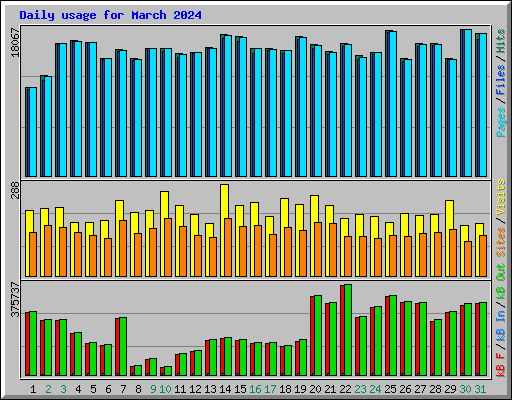This screenshot has height=400, width=512.
Task: Click day label 7 on the x-axis
Action: [123, 389]
